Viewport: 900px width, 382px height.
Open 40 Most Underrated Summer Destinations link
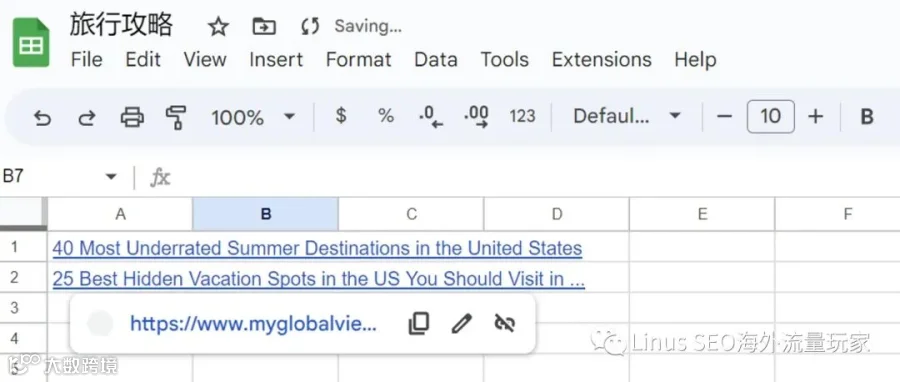[x=317, y=248]
